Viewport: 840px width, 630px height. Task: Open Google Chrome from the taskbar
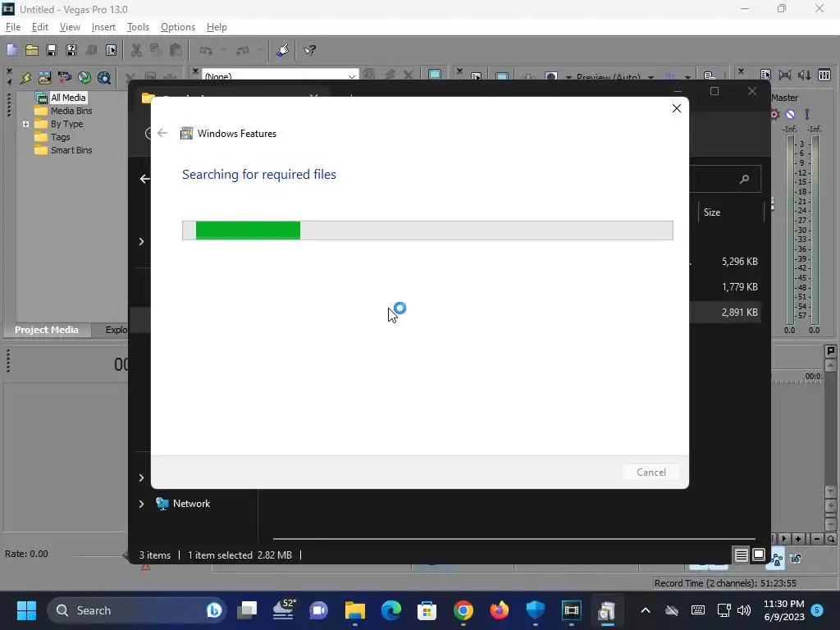tap(463, 610)
